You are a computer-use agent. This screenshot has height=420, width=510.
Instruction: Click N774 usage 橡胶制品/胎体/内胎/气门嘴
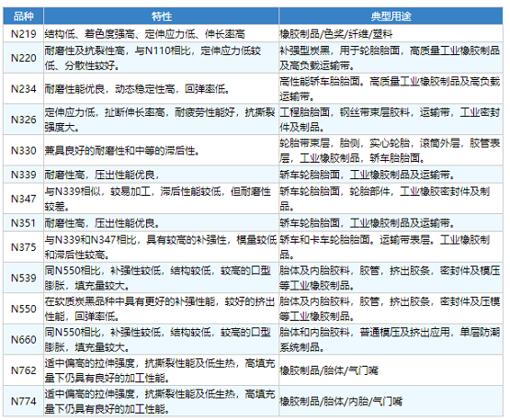point(341,401)
